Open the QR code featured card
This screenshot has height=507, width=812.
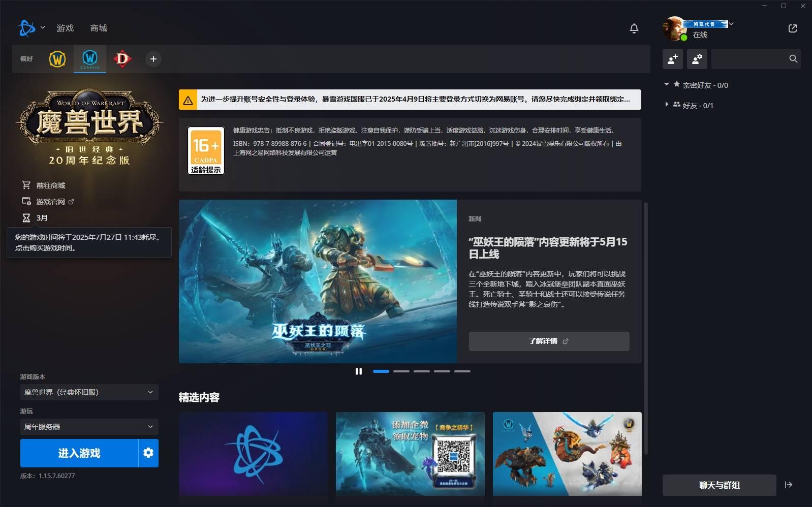coord(410,454)
